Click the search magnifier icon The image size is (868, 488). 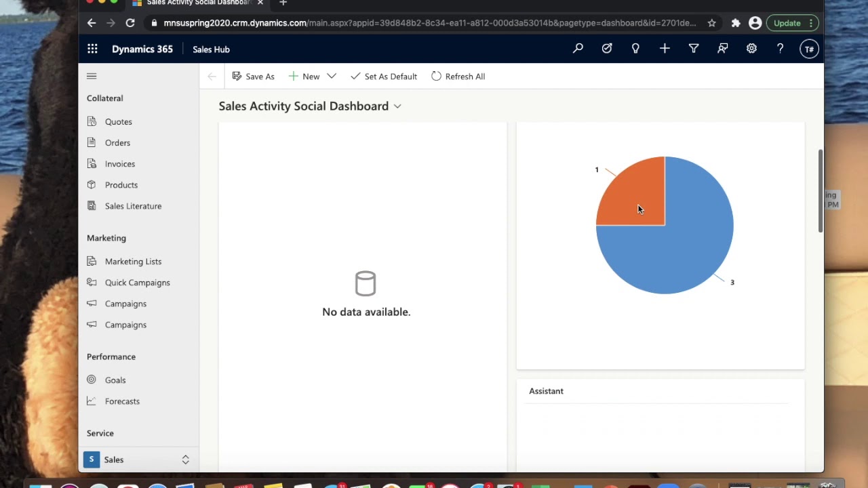pos(578,49)
